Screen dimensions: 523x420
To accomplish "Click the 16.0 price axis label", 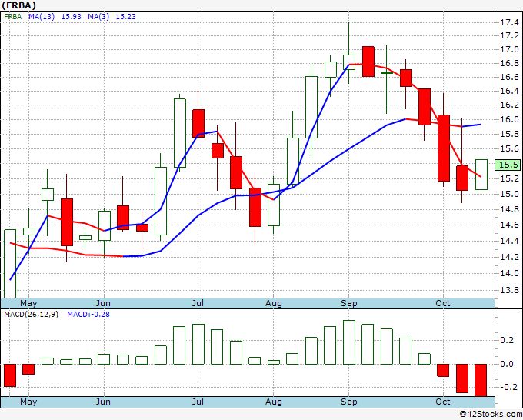I will click(x=509, y=119).
